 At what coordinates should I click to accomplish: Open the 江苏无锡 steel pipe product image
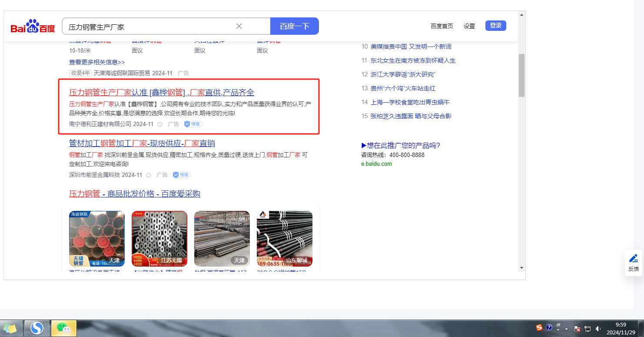159,239
